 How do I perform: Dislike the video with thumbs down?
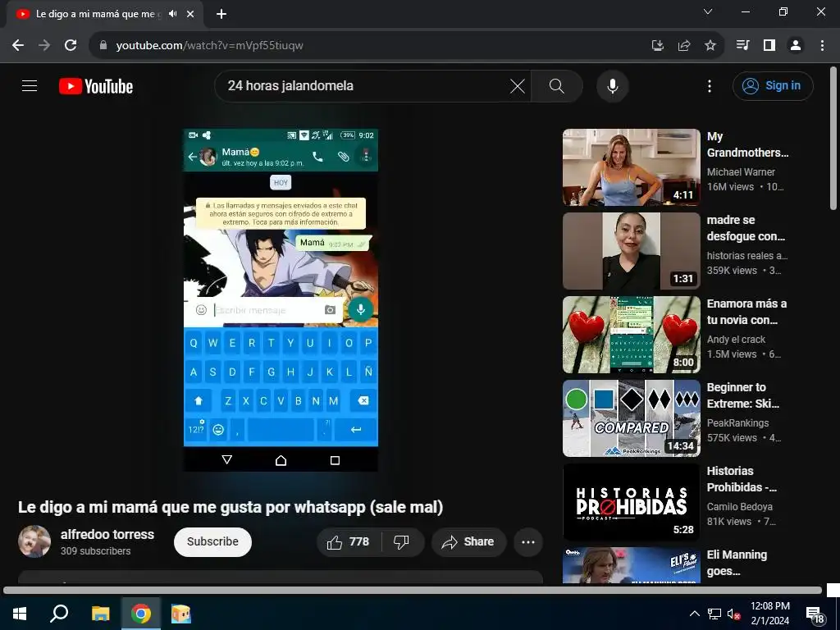point(401,542)
